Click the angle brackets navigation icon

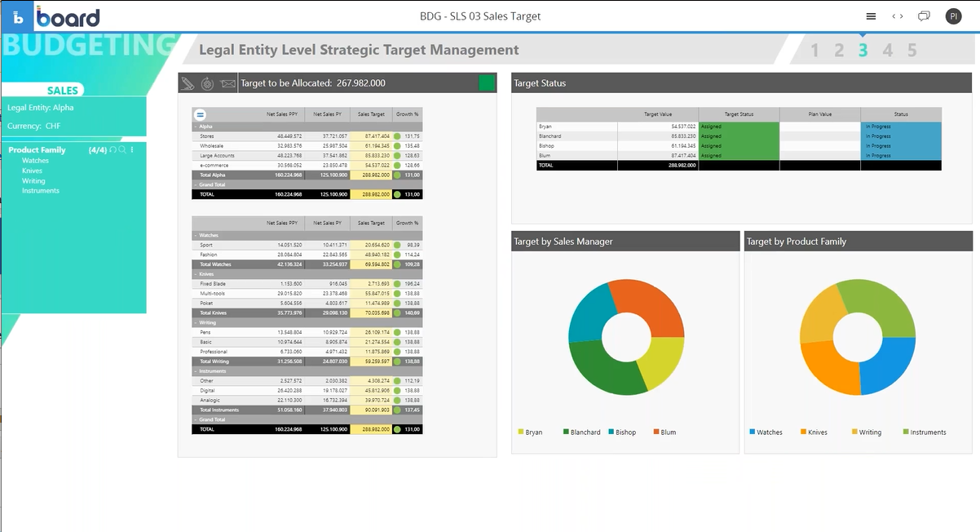897,16
